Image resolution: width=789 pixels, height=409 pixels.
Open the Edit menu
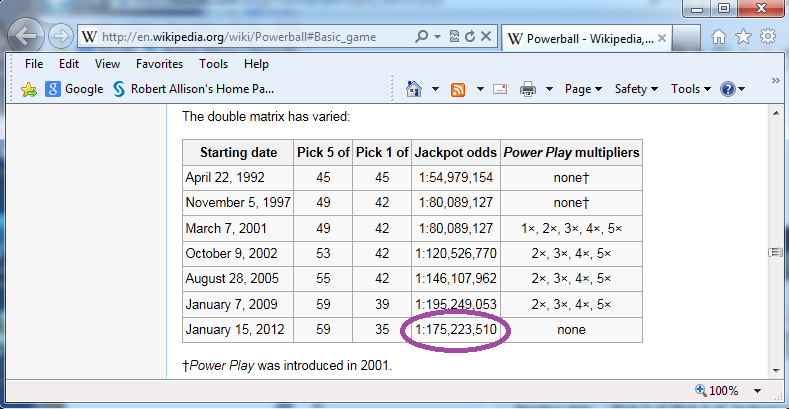pos(68,64)
